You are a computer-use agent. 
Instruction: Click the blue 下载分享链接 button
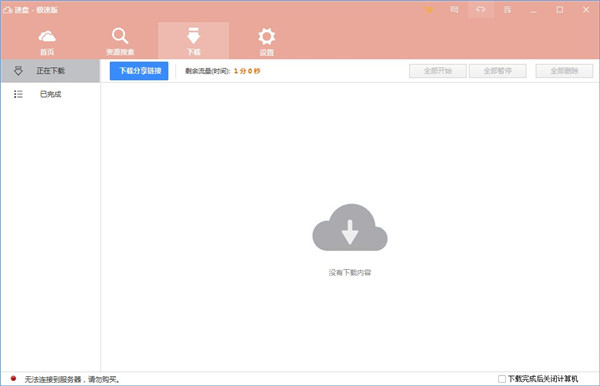point(139,71)
